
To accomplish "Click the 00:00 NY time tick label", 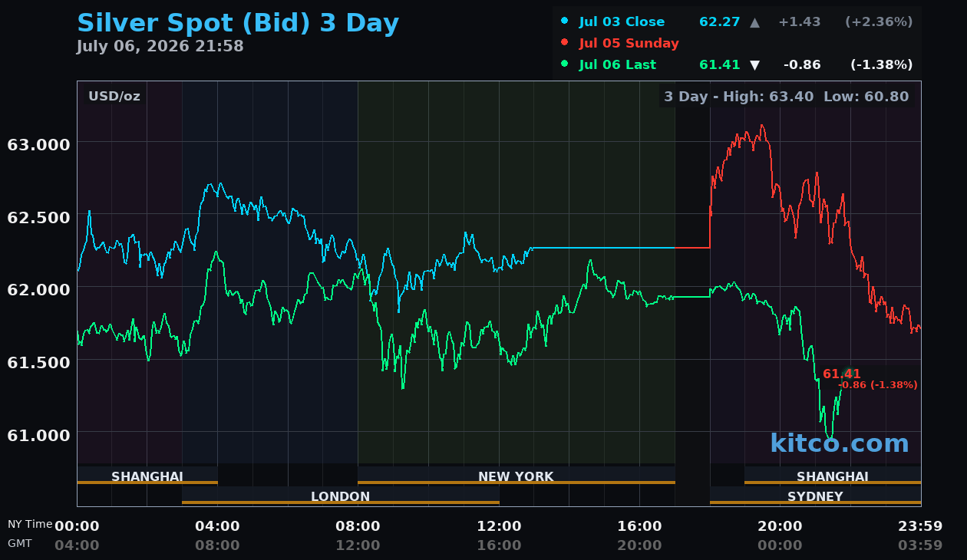I will click(77, 526).
